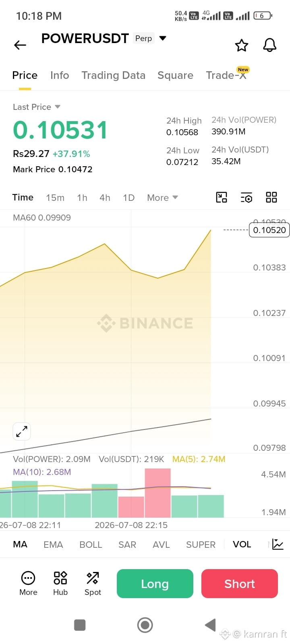This screenshot has width=290, height=644.
Task: Expand the POWERUSDT Perp pair dropdown
Action: [163, 38]
